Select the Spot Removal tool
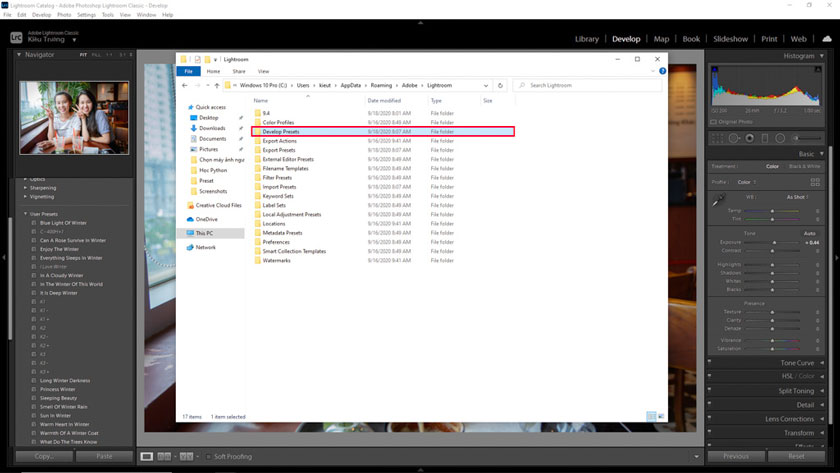840x473 pixels. (734, 138)
